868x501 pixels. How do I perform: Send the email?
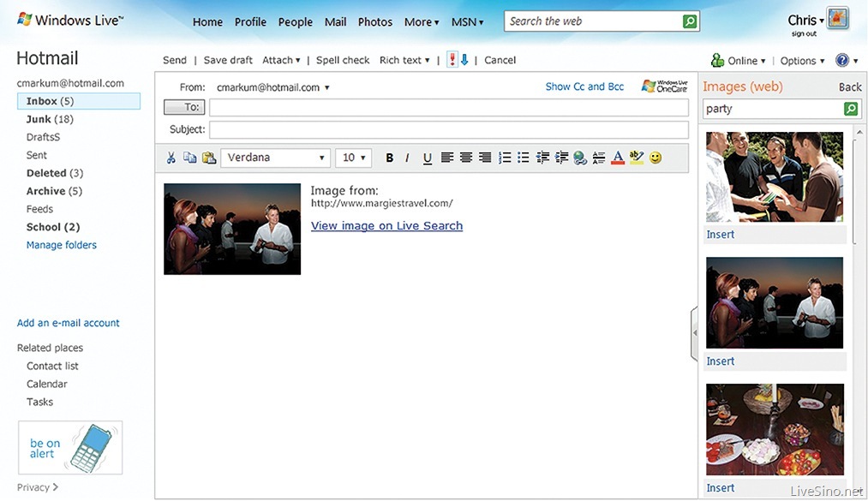(175, 60)
